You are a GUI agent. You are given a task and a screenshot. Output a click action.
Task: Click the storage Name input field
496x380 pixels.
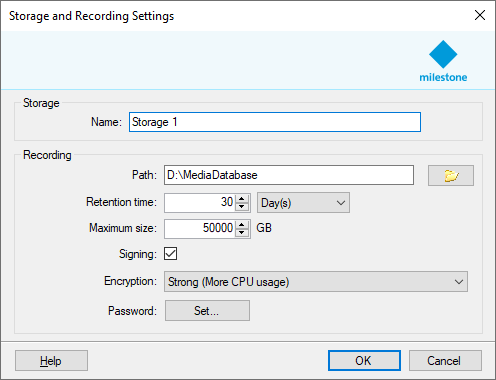coord(275,122)
